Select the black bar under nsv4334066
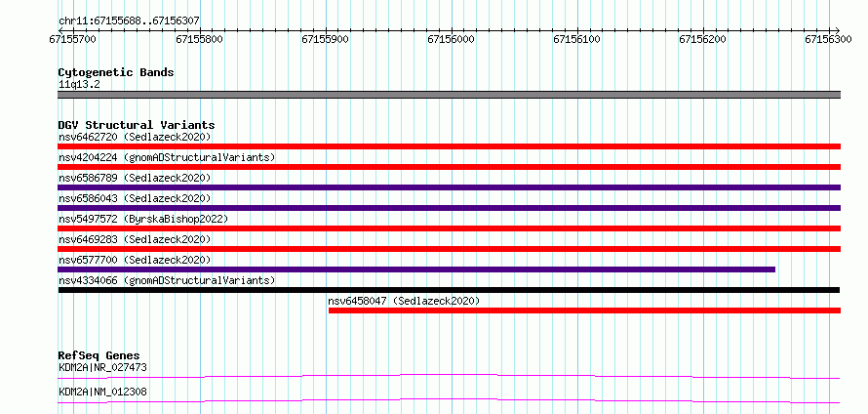This screenshot has height=414, width=868. (449, 290)
